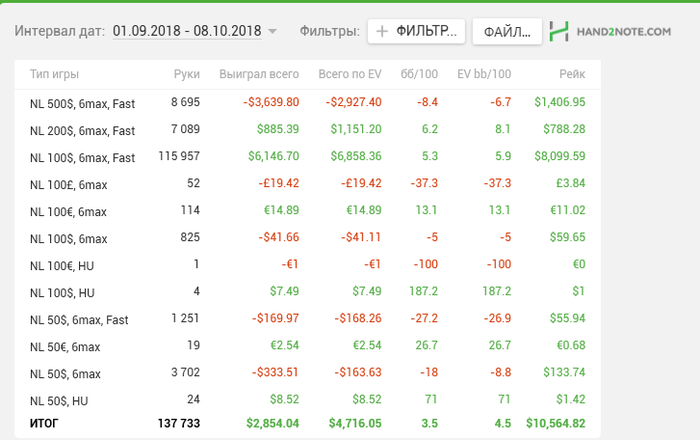
Task: Select the NL 50$, 6max, Fast row
Action: [307, 319]
